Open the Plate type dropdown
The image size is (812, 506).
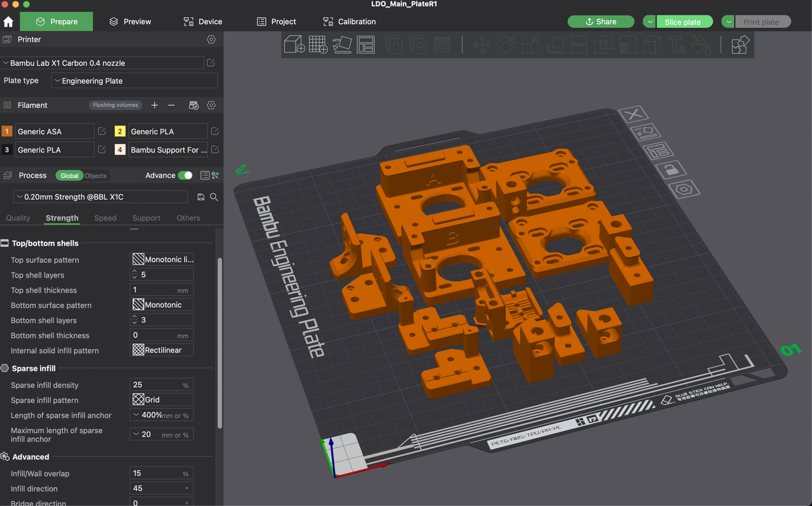pos(134,81)
